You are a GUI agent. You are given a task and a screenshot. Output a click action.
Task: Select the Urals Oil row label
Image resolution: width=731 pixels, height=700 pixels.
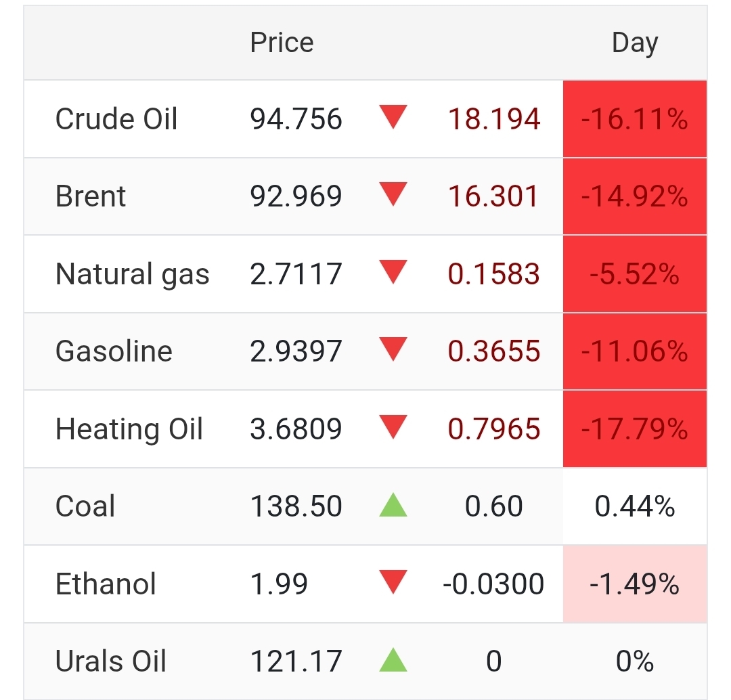click(111, 661)
